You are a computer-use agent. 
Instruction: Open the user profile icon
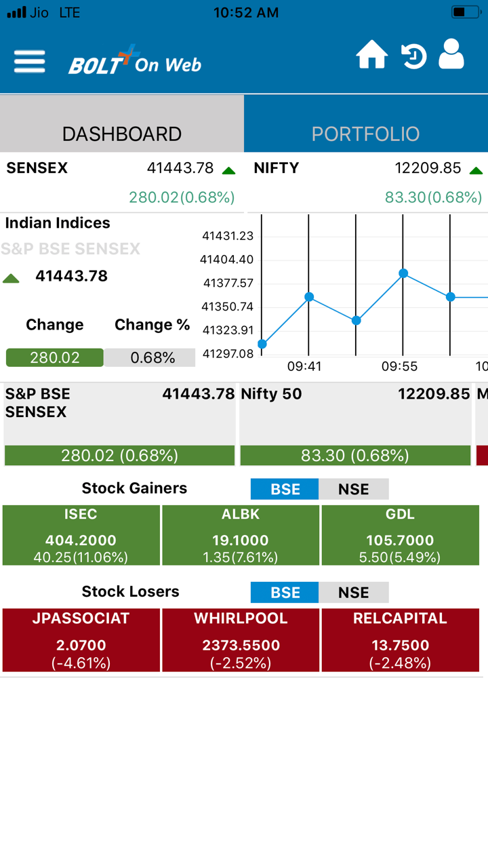click(x=451, y=54)
